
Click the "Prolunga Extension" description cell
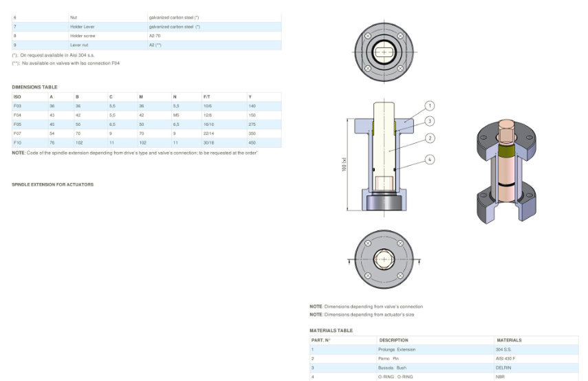click(397, 349)
